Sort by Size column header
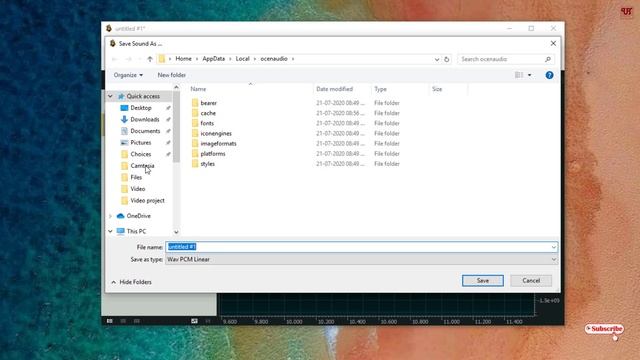 [x=437, y=89]
